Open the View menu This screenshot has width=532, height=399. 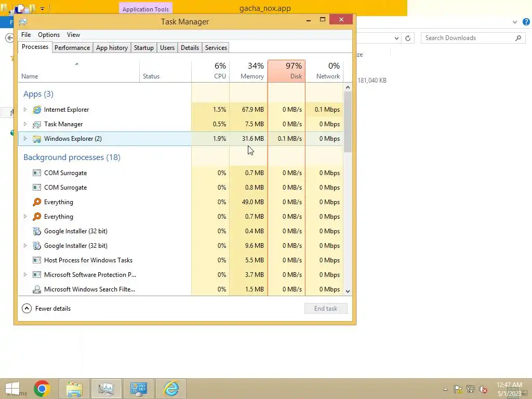coord(73,35)
